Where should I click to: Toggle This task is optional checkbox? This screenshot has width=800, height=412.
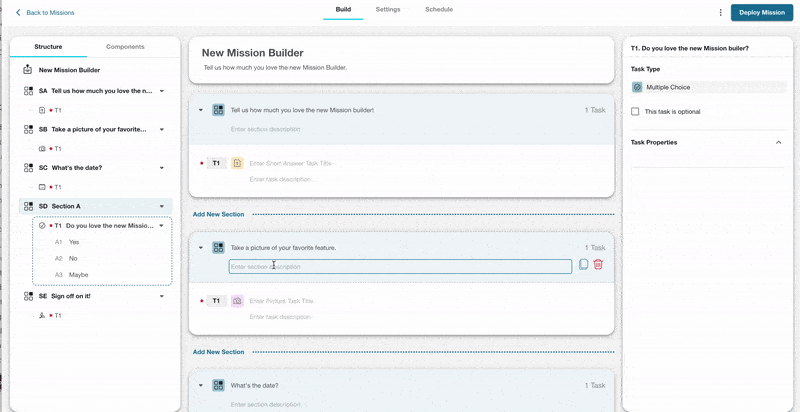tap(635, 112)
